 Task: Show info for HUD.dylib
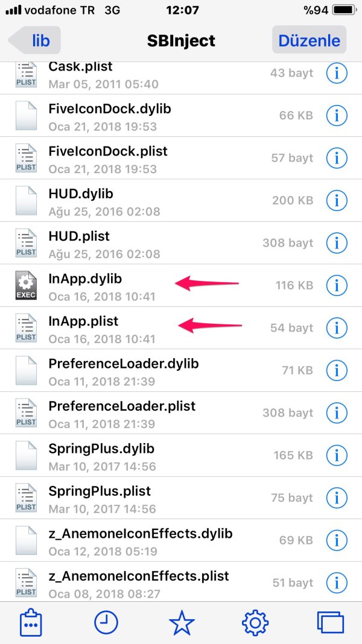point(337,200)
